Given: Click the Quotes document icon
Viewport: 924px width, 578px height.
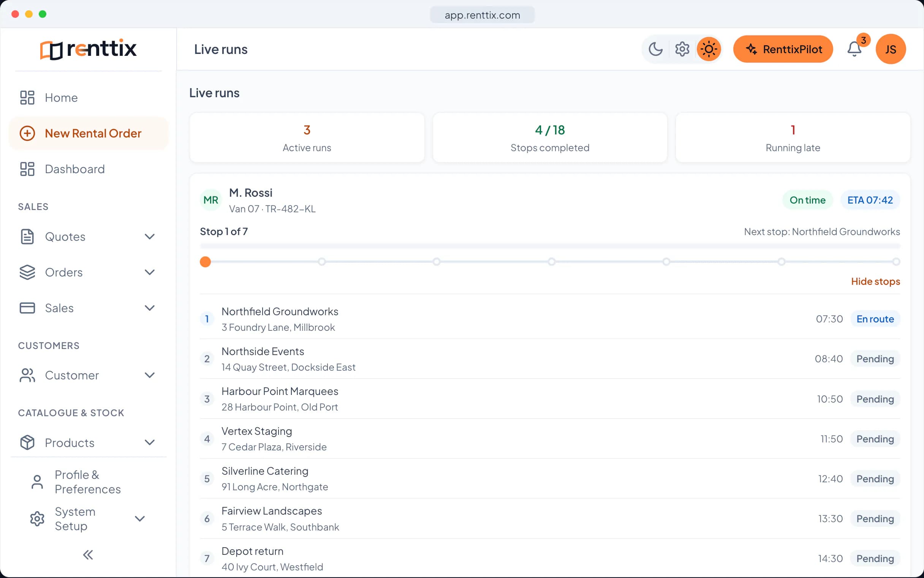Looking at the screenshot, I should (x=27, y=237).
